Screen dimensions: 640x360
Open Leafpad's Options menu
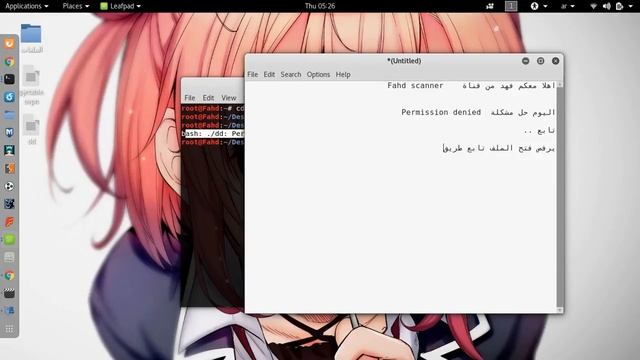point(318,75)
